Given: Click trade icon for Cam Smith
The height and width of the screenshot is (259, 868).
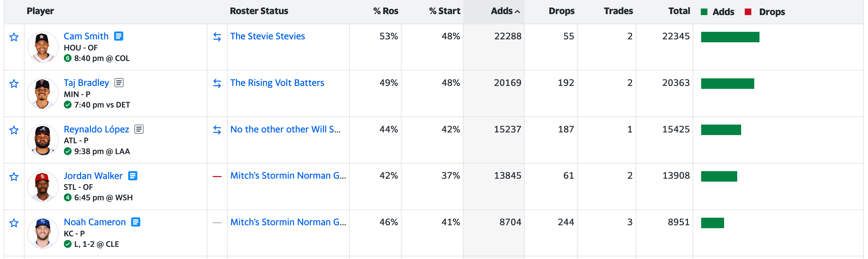Looking at the screenshot, I should click(x=217, y=37).
